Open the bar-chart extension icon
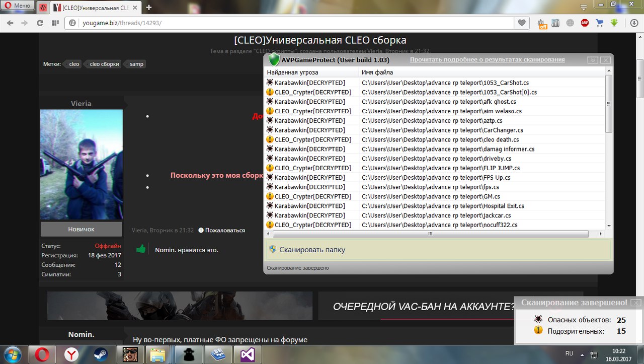 point(555,23)
